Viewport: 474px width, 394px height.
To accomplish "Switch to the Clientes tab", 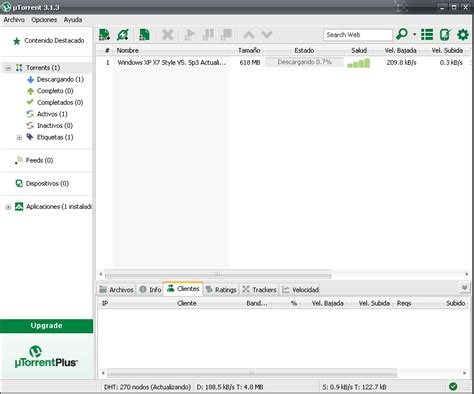I will coord(183,289).
